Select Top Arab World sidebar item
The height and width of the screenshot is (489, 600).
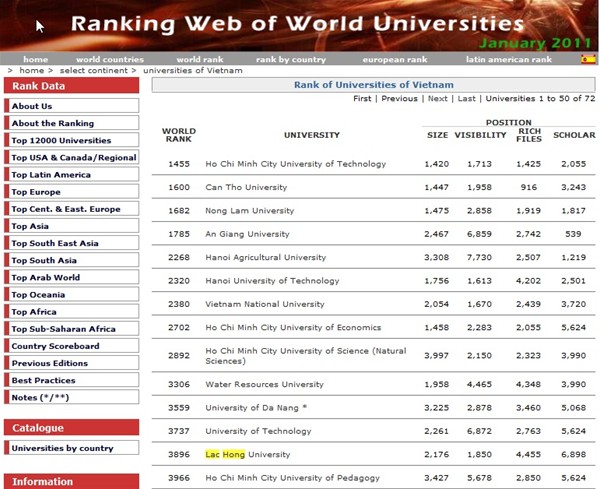pos(45,277)
